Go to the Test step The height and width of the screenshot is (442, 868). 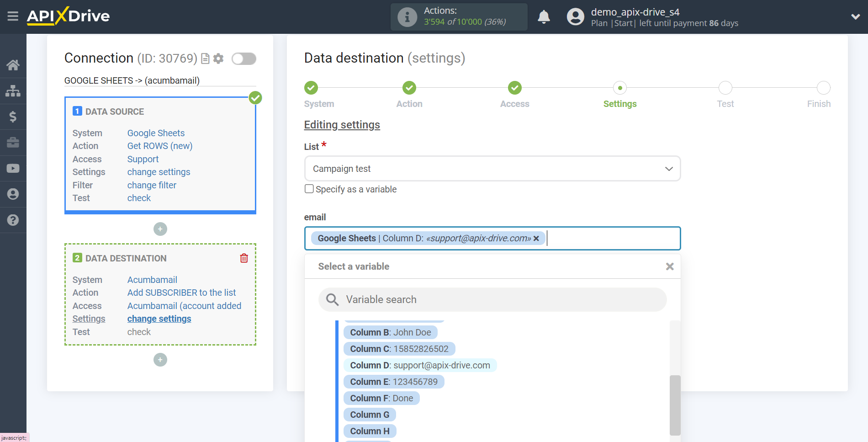(725, 88)
